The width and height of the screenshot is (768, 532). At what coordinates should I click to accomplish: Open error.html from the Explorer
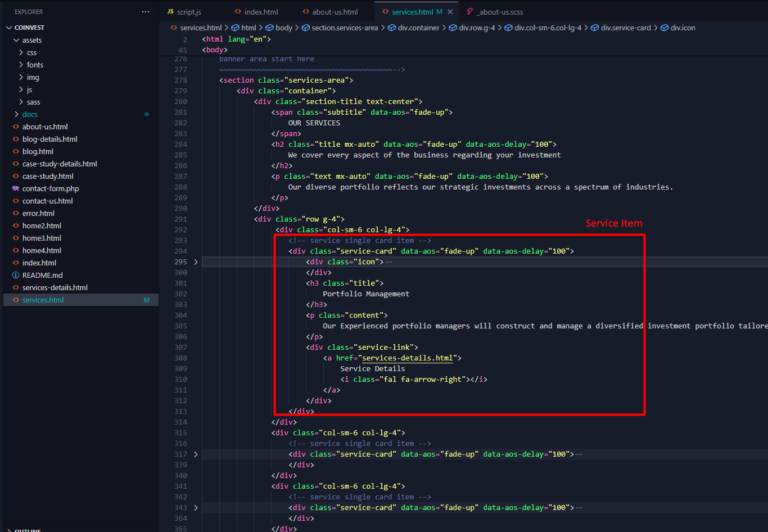coord(39,213)
